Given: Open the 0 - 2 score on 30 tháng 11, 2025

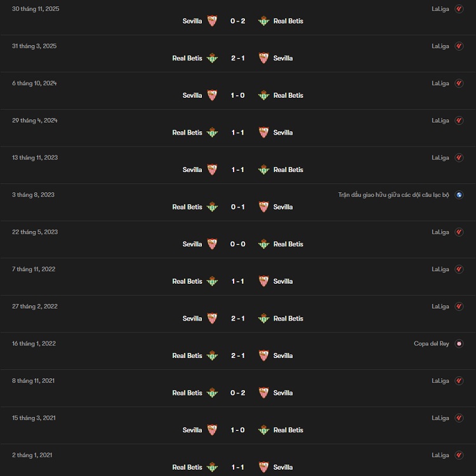Looking at the screenshot, I should click(x=238, y=21).
